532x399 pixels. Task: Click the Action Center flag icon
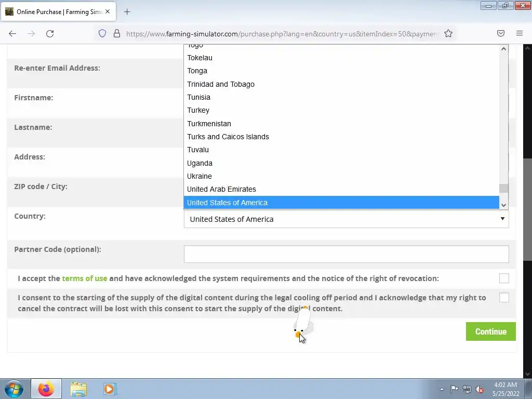coord(454,389)
